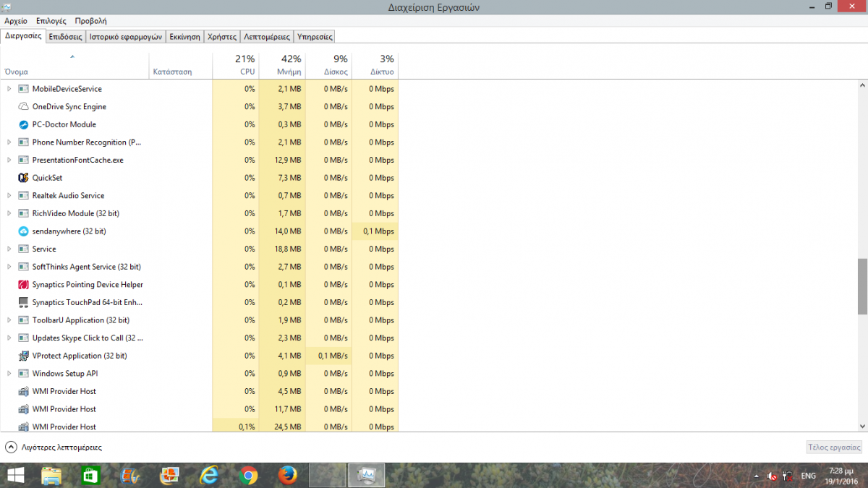This screenshot has height=488, width=868.
Task: Switch to the Ιστορικό εφαρμογών tab
Action: pyautogui.click(x=126, y=36)
